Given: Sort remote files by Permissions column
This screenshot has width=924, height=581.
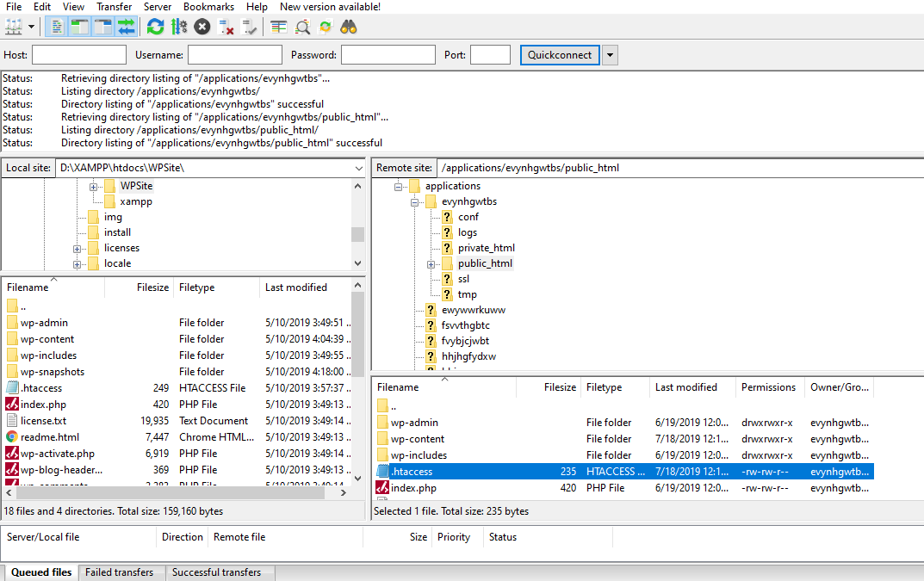Looking at the screenshot, I should pos(768,387).
